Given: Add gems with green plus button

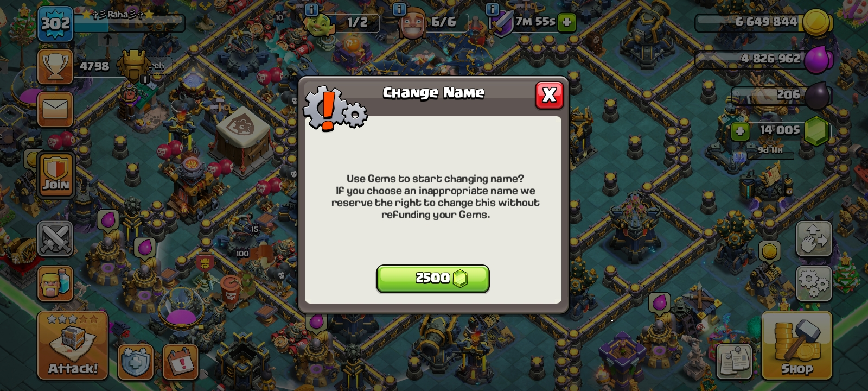Looking at the screenshot, I should pos(740,131).
